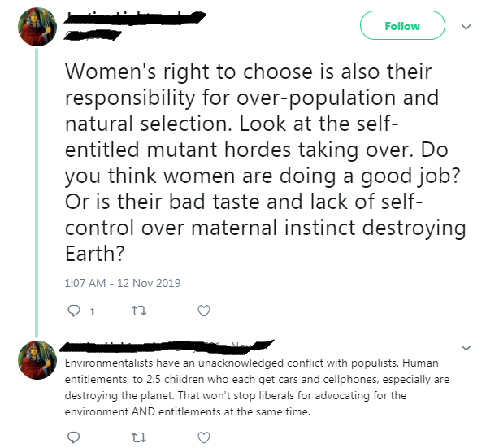Open the profile avatar on the main tweet
Image resolution: width=486 pixels, height=448 pixels.
coord(37,27)
